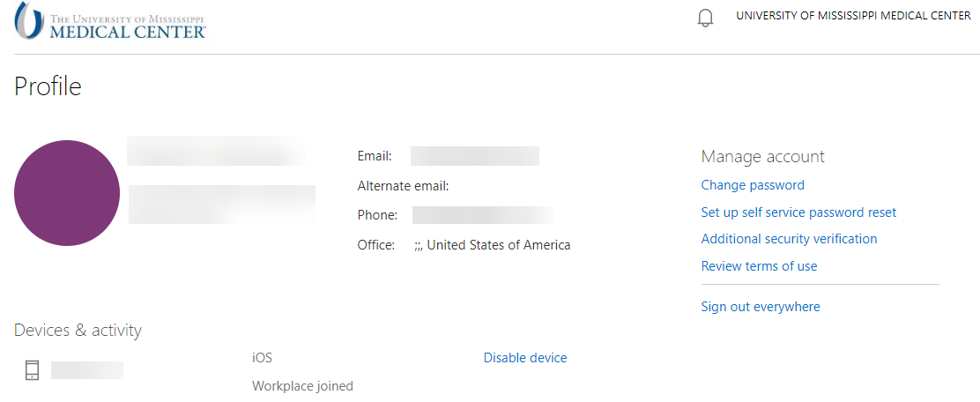The width and height of the screenshot is (980, 402).
Task: Click the University of Mississippi Medical Center logo
Action: pos(111,21)
